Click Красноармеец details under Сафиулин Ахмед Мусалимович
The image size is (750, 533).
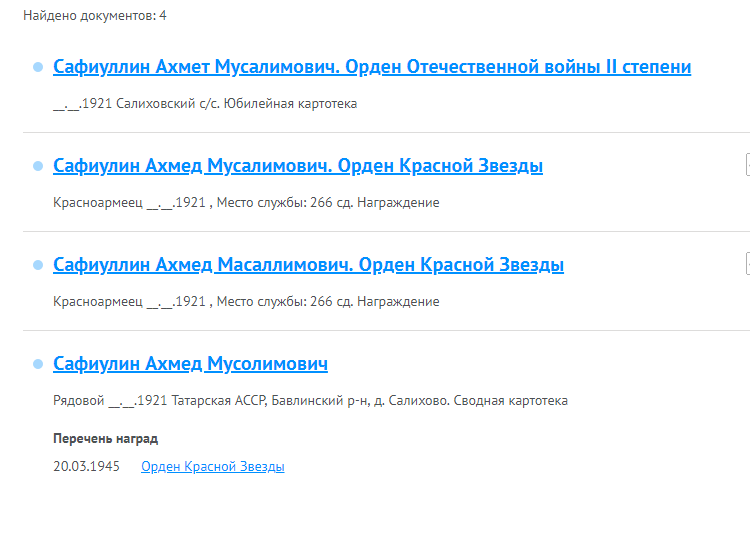coord(245,203)
